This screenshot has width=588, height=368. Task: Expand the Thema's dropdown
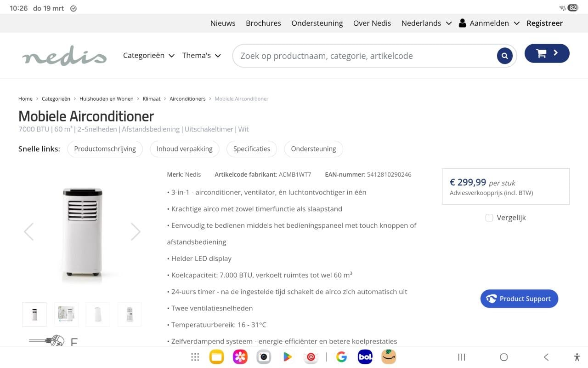click(x=201, y=55)
